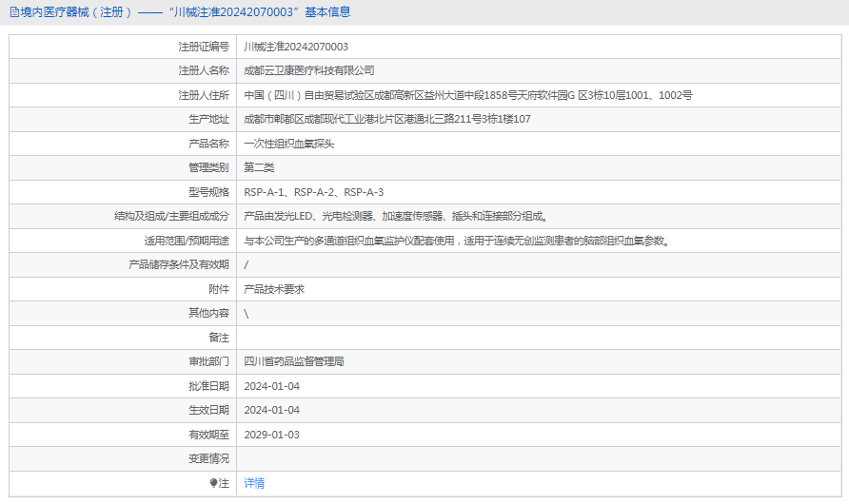Click the document icon beside page title
The width and height of the screenshot is (849, 504).
14,12
